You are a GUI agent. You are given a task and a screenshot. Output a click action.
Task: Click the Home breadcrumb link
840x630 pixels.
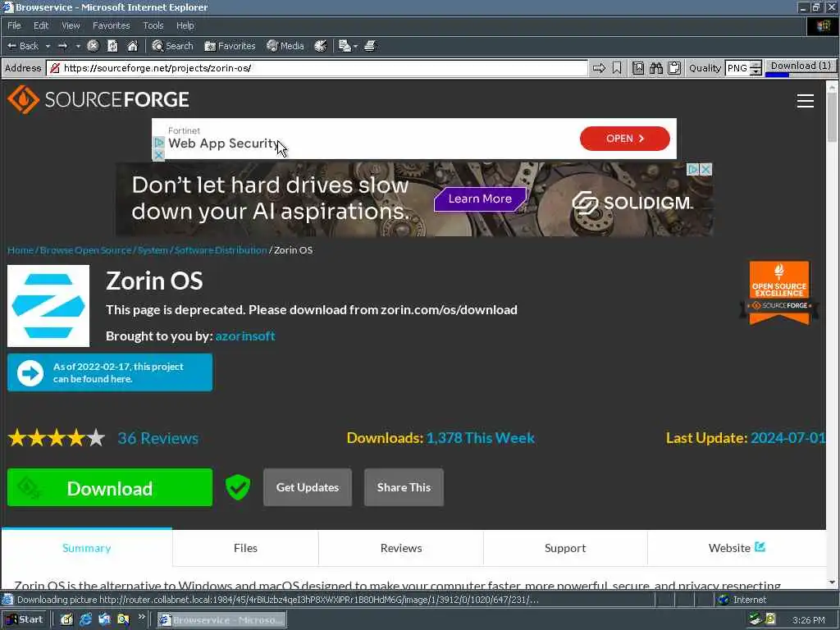click(x=21, y=250)
